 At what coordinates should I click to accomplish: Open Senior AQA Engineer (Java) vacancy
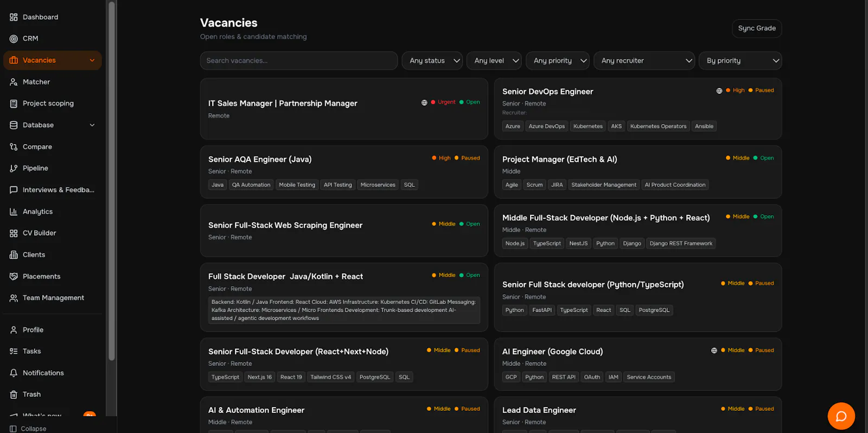tap(344, 172)
